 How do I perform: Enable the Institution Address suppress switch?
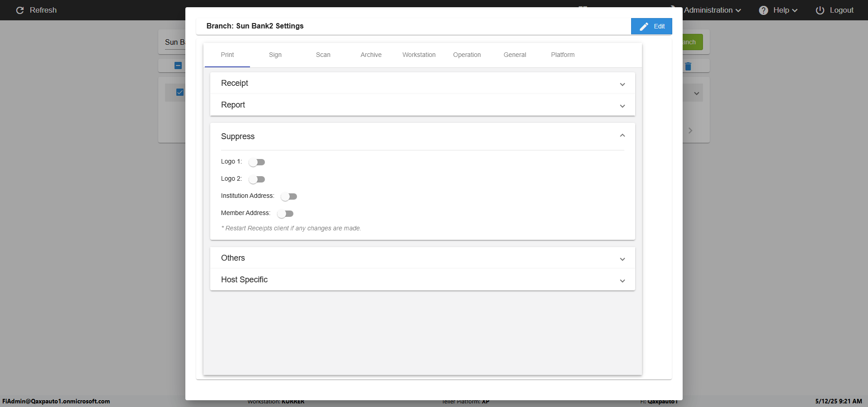[x=289, y=196]
